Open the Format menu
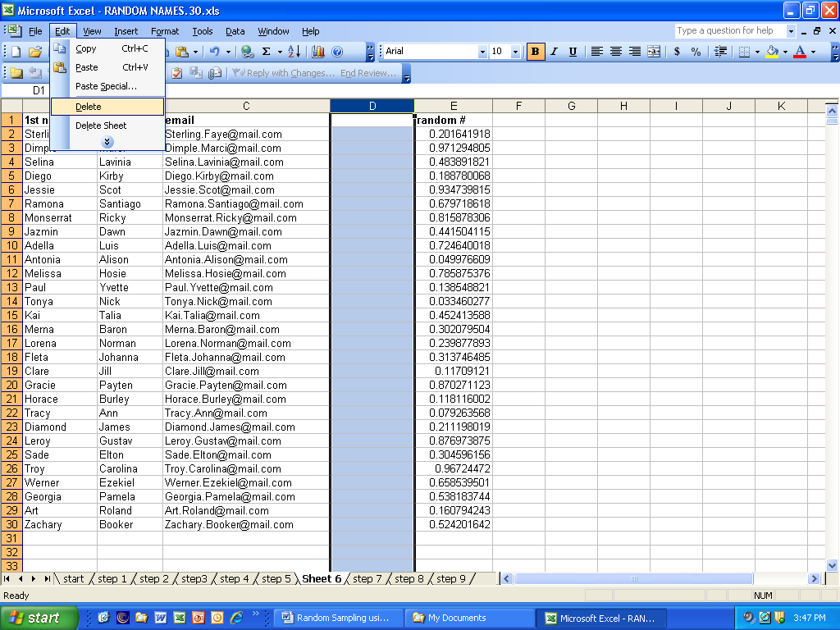This screenshot has width=840, height=630. click(x=164, y=31)
